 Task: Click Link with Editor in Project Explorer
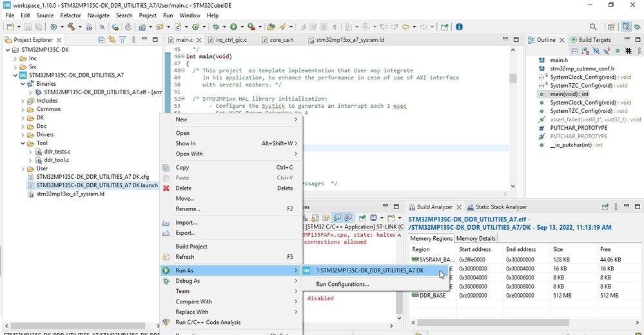112,40
